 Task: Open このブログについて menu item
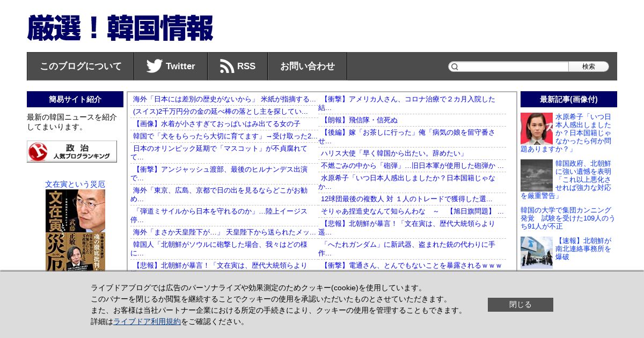(80, 66)
